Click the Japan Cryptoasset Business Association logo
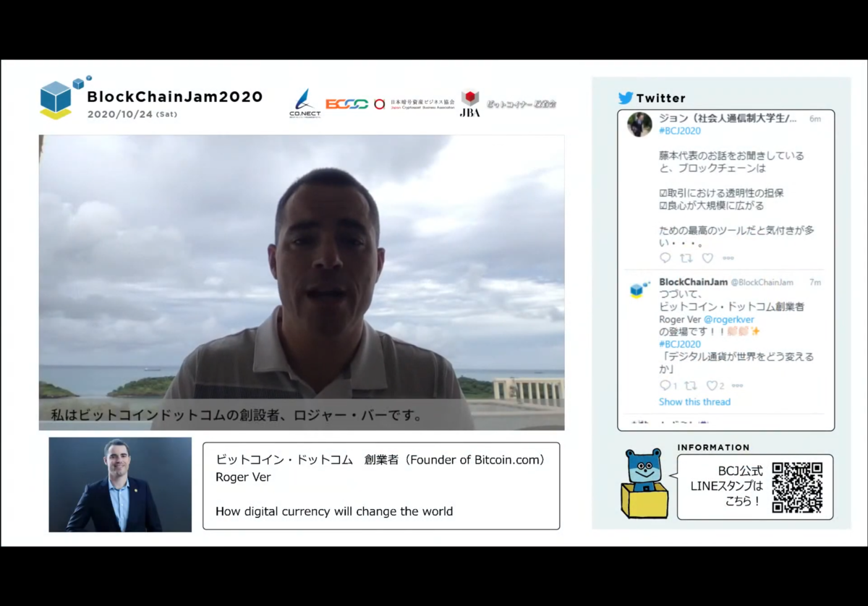Viewport: 868px width, 606px height. [x=414, y=104]
